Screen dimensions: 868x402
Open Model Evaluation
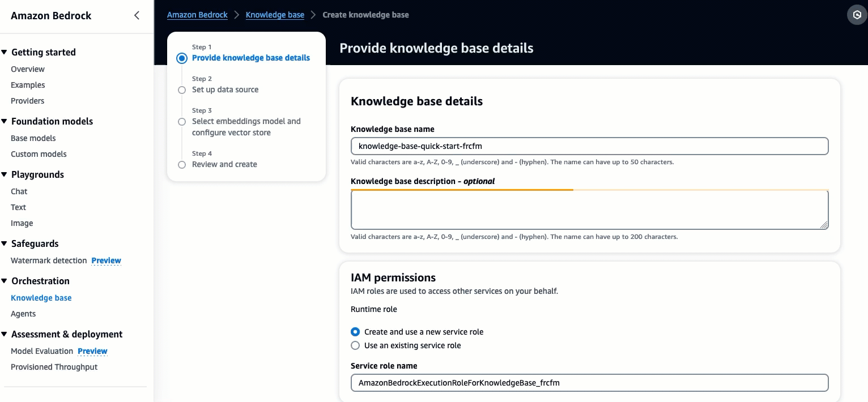pos(42,351)
